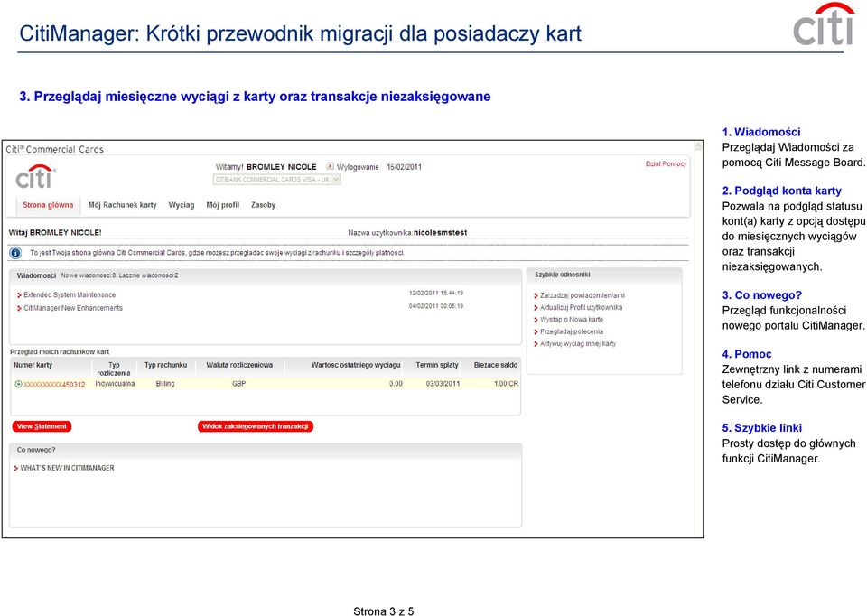This screenshot has width=867, height=616.
Task: Open Przegladaj polecenia quick link
Action: 572,331
